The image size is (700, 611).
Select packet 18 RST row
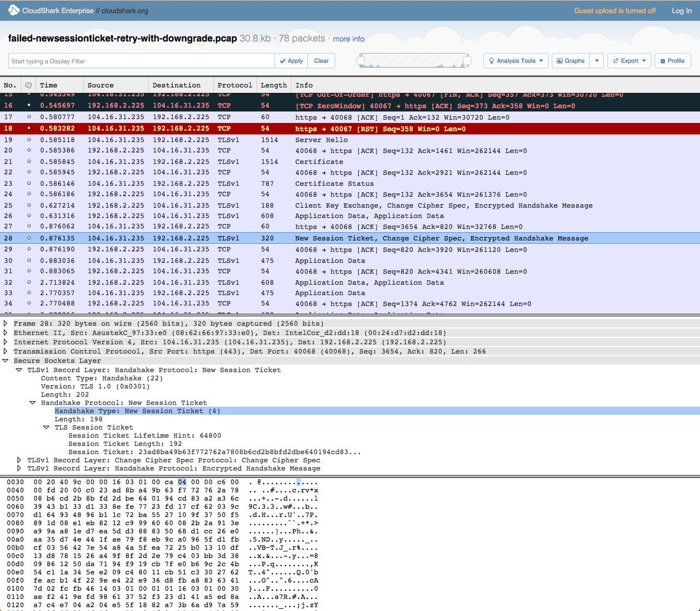(x=350, y=128)
